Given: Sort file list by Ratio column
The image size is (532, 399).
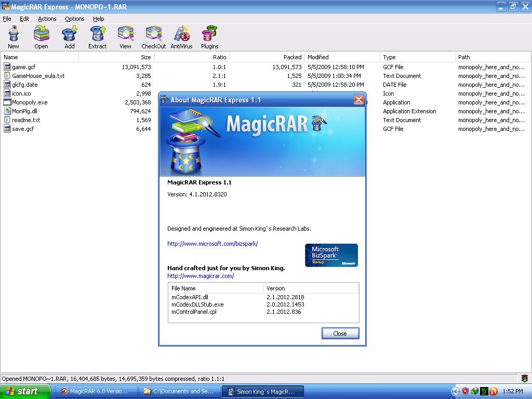Looking at the screenshot, I should (192, 57).
